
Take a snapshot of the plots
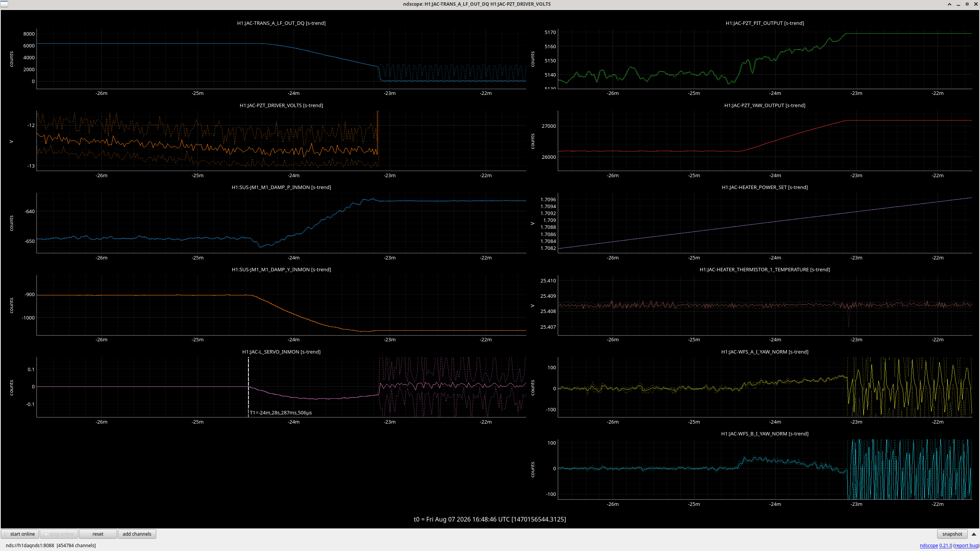[x=952, y=534]
